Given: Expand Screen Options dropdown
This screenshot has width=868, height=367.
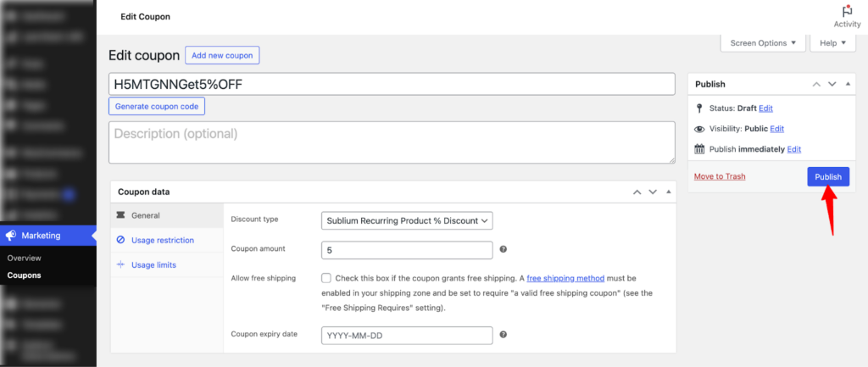Looking at the screenshot, I should pos(762,42).
